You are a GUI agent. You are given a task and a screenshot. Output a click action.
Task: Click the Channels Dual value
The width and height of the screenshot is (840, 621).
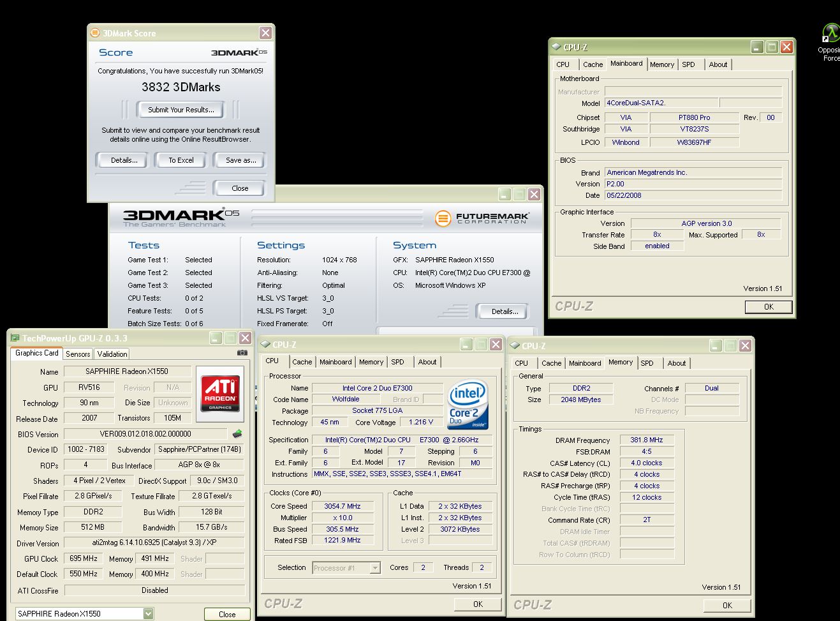[x=712, y=388]
